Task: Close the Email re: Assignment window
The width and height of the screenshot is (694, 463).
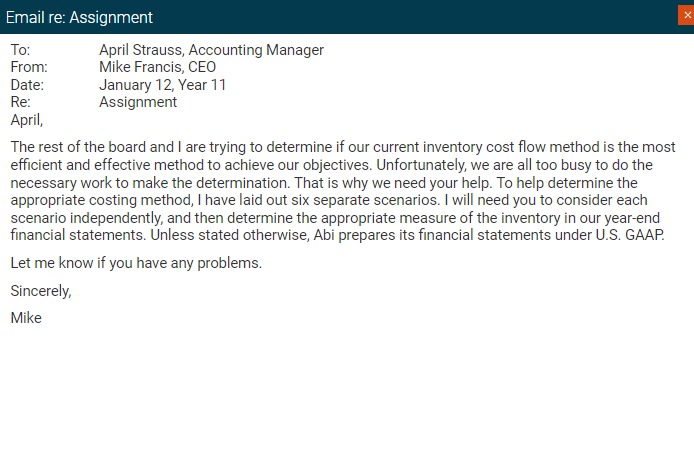Action: click(686, 15)
